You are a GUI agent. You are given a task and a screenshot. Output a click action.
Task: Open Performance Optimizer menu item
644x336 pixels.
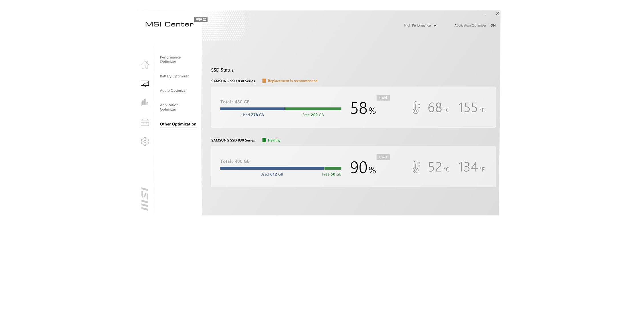pos(170,59)
